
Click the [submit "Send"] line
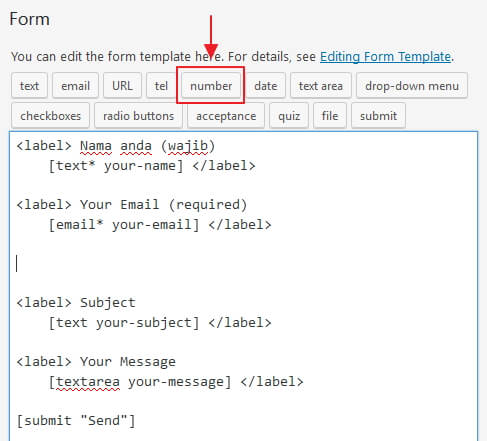(x=76, y=421)
